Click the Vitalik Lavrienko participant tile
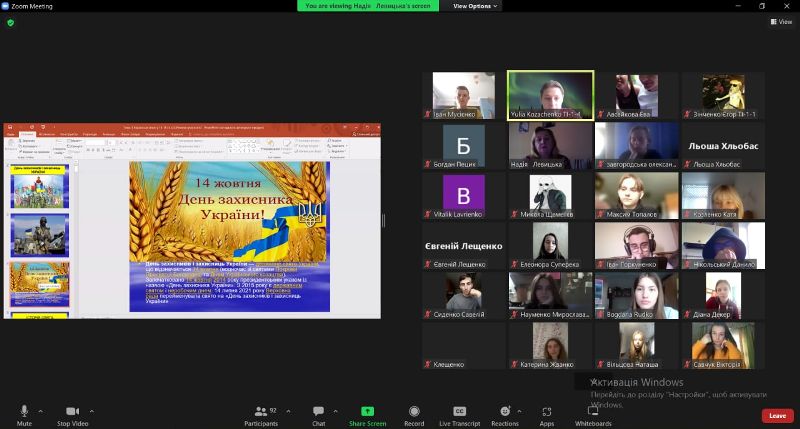 463,196
